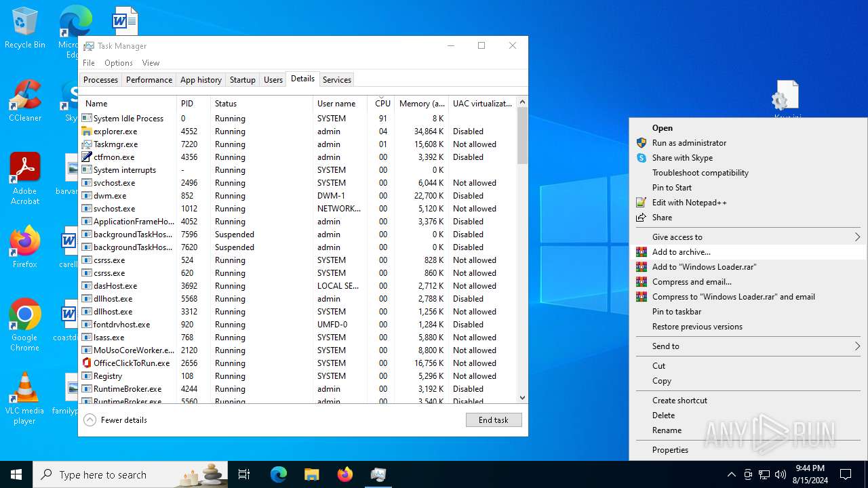This screenshot has height=488, width=868.
Task: Click the process list vertical scrollbar thumb
Action: [x=522, y=136]
